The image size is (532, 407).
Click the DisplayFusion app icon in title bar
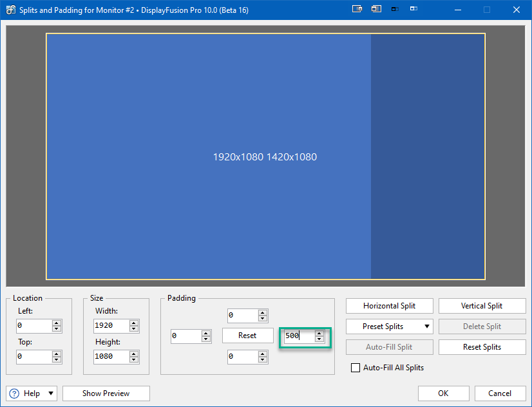coord(10,10)
